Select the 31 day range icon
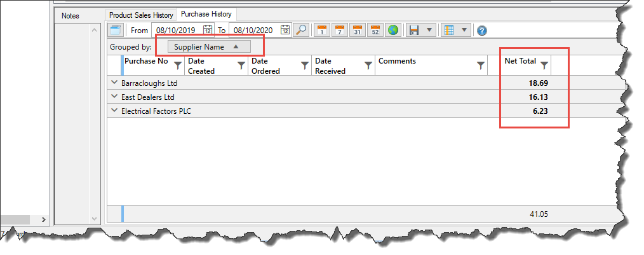Viewport: 644px width, 255px height. click(x=358, y=30)
